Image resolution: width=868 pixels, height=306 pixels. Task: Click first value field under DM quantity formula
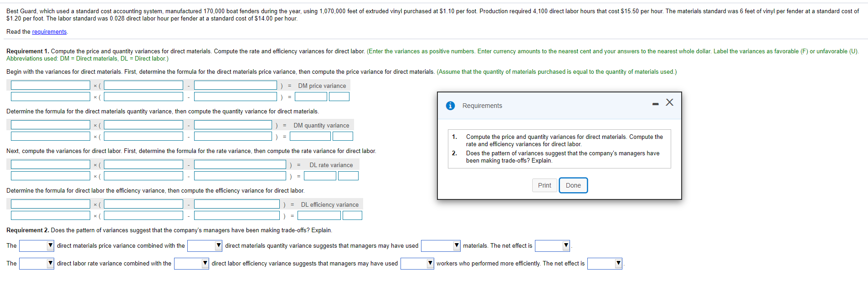(51, 136)
